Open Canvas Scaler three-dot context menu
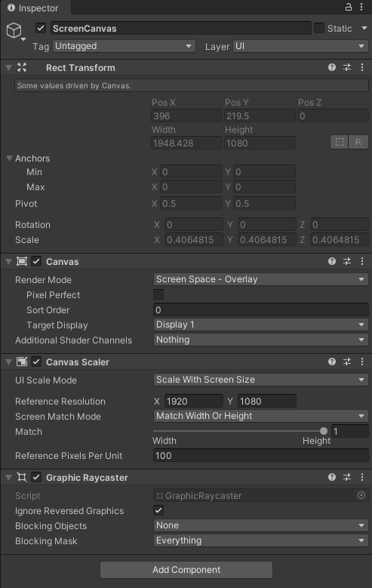This screenshot has width=372, height=588. 362,362
